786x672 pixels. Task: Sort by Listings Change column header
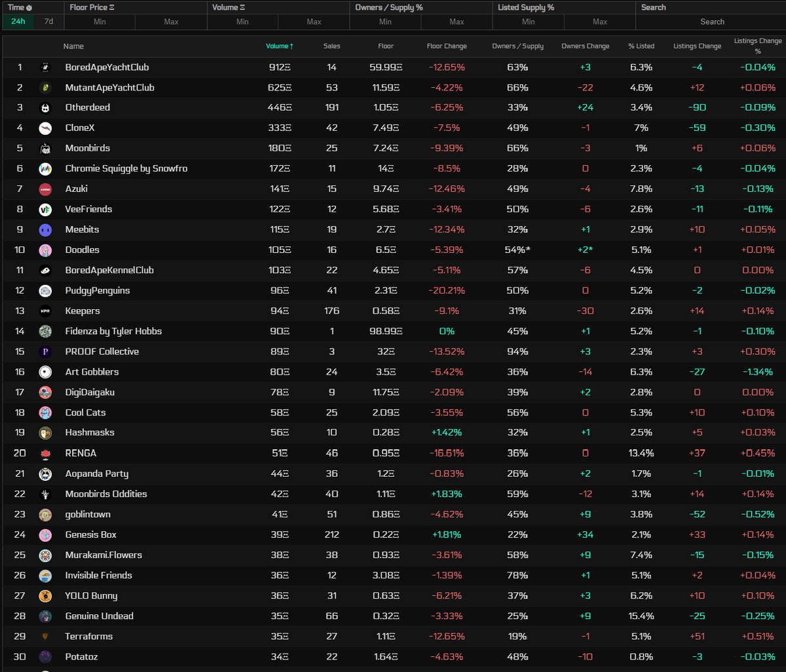(x=697, y=46)
